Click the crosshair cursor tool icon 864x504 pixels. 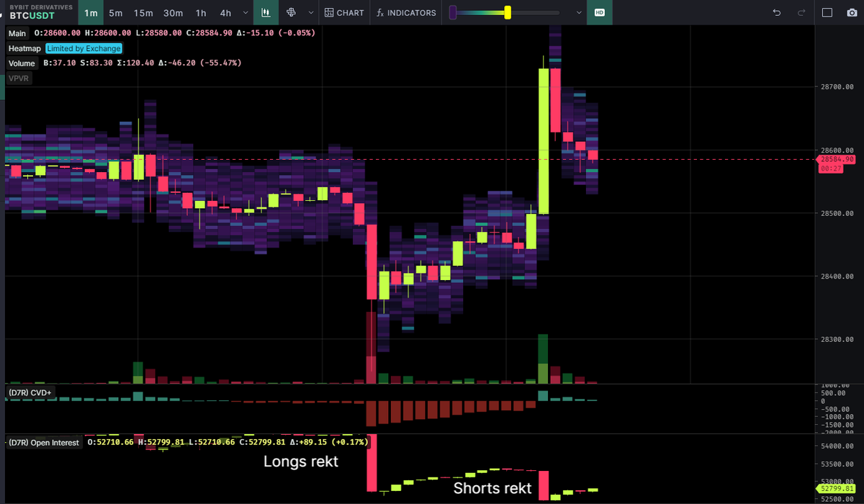point(292,13)
